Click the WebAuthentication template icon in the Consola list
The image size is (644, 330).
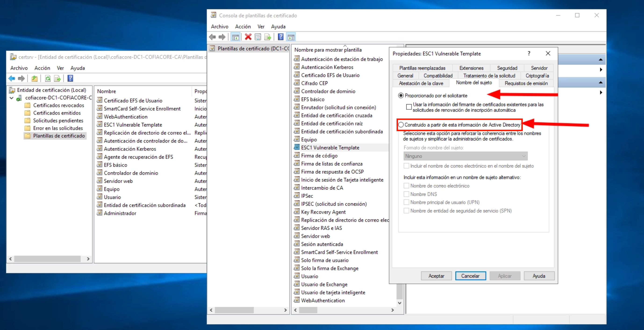pyautogui.click(x=297, y=300)
